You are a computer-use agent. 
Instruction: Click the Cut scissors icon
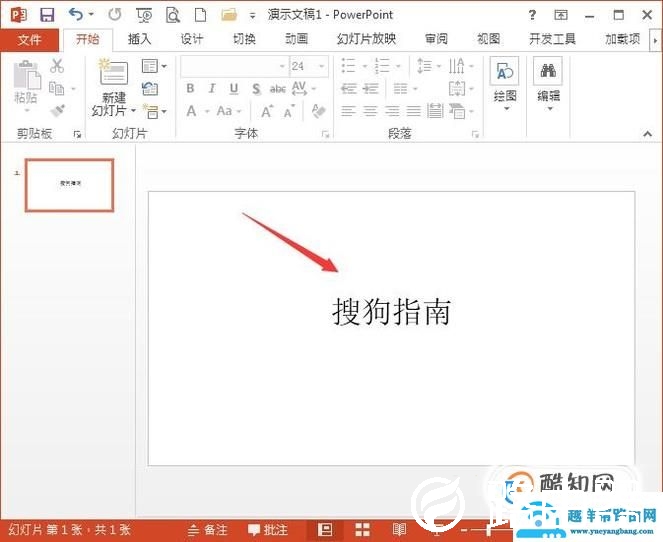pyautogui.click(x=57, y=66)
